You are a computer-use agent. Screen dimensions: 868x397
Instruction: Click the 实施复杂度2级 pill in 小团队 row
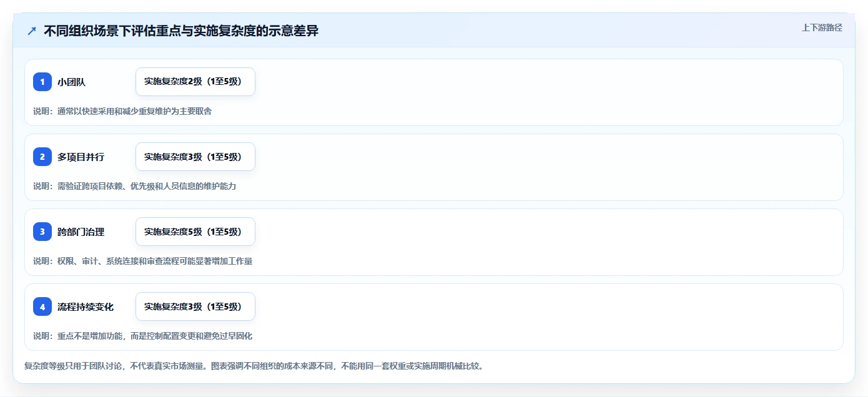point(195,82)
